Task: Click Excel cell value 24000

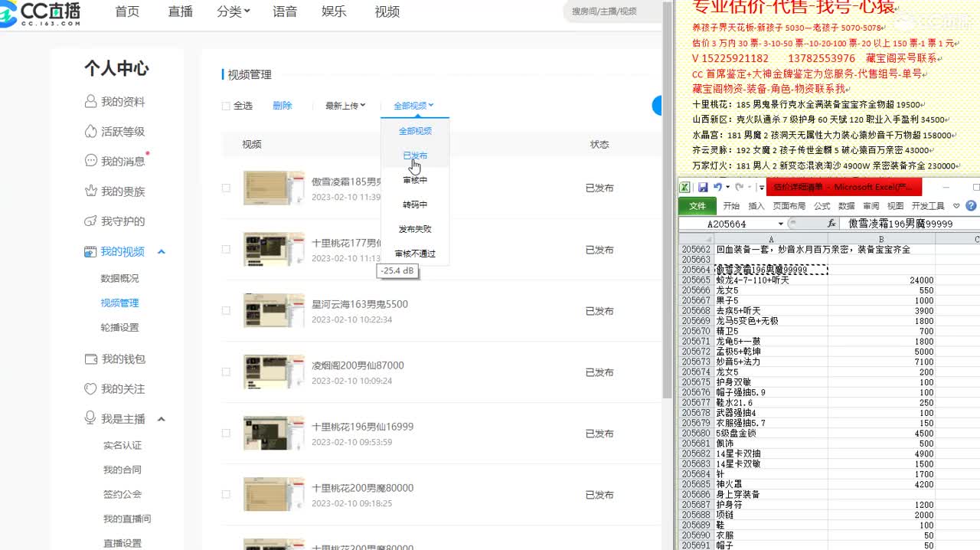Action: click(x=881, y=280)
